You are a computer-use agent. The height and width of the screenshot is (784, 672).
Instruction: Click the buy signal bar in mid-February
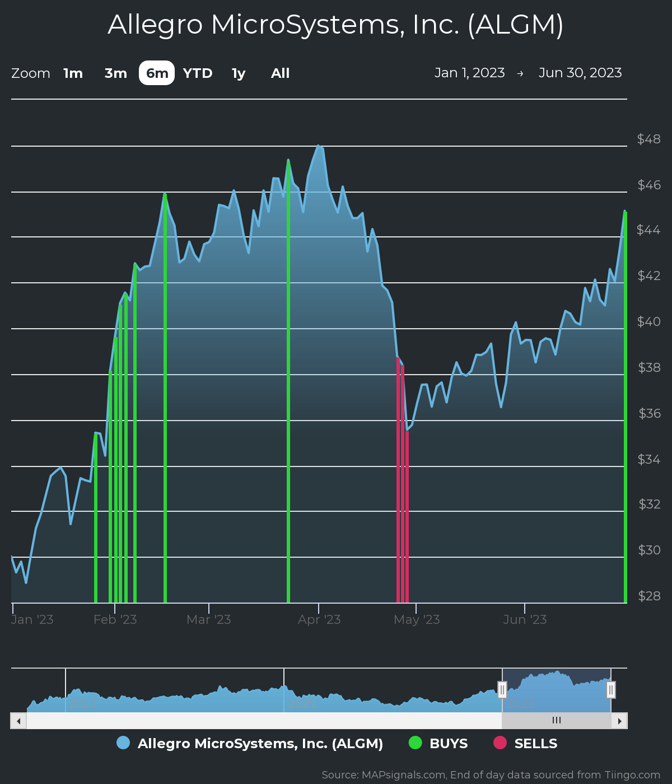(x=165, y=398)
